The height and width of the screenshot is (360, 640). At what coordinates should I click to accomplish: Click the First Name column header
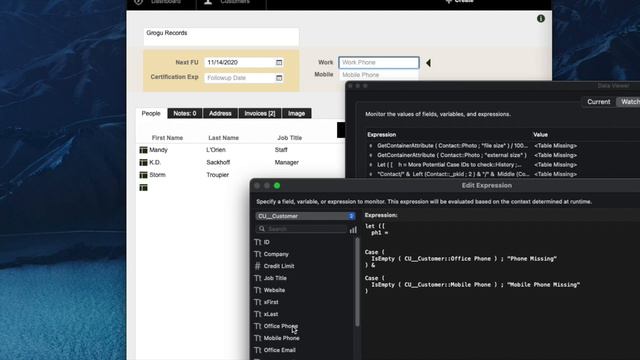click(x=167, y=138)
